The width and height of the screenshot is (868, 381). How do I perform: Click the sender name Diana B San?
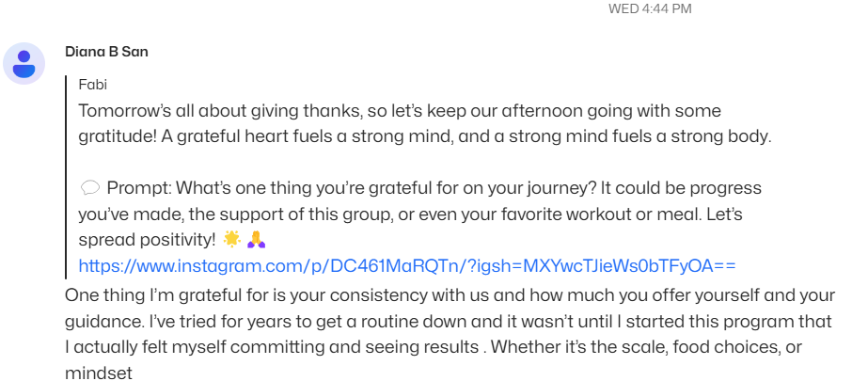[106, 52]
